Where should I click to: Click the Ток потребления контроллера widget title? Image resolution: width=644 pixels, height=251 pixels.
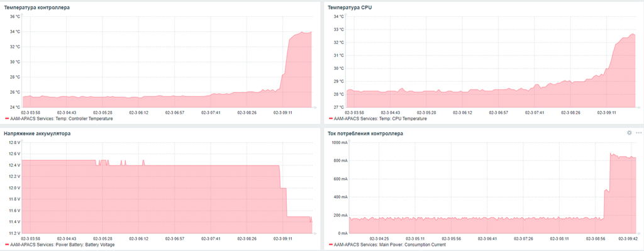365,133
